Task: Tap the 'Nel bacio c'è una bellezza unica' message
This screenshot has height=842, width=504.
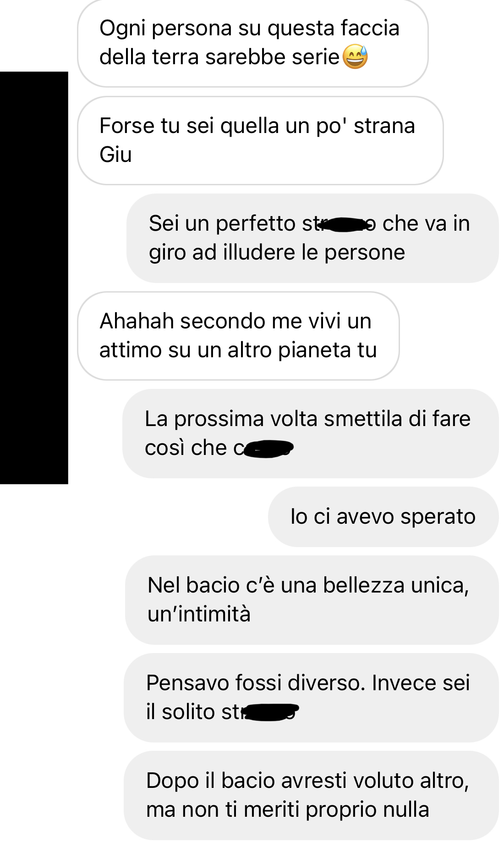Action: [x=312, y=600]
